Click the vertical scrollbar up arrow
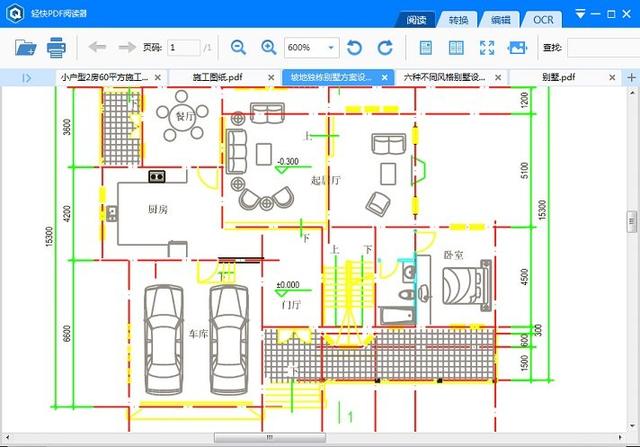 pos(632,92)
